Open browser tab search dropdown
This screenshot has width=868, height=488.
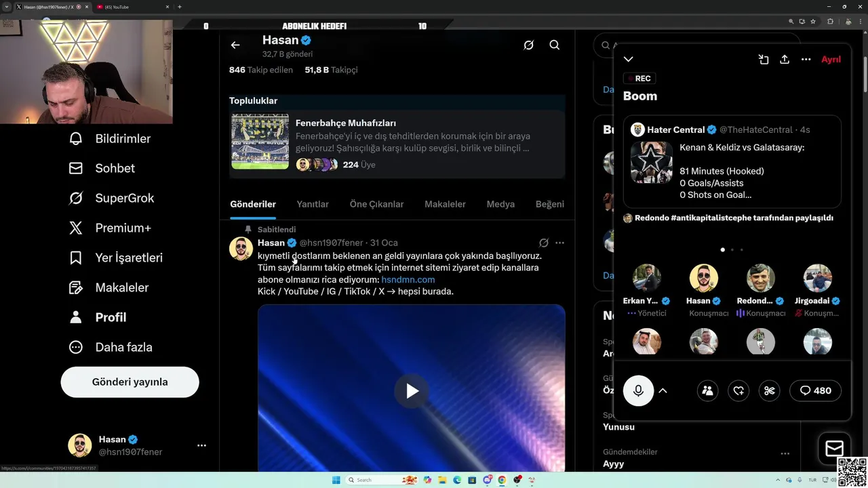(x=6, y=7)
